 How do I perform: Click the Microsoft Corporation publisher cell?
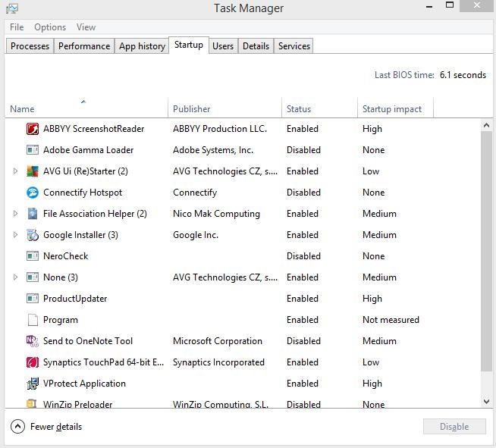[x=218, y=341]
